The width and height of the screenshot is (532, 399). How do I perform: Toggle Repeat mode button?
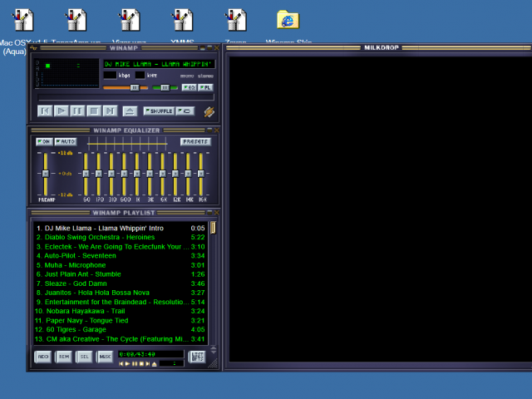point(185,111)
